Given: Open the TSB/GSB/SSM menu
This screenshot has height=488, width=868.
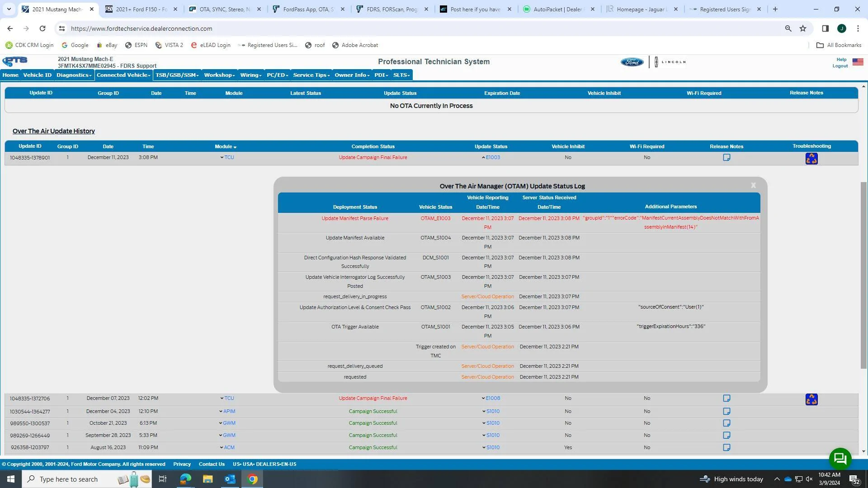Looking at the screenshot, I should (177, 75).
